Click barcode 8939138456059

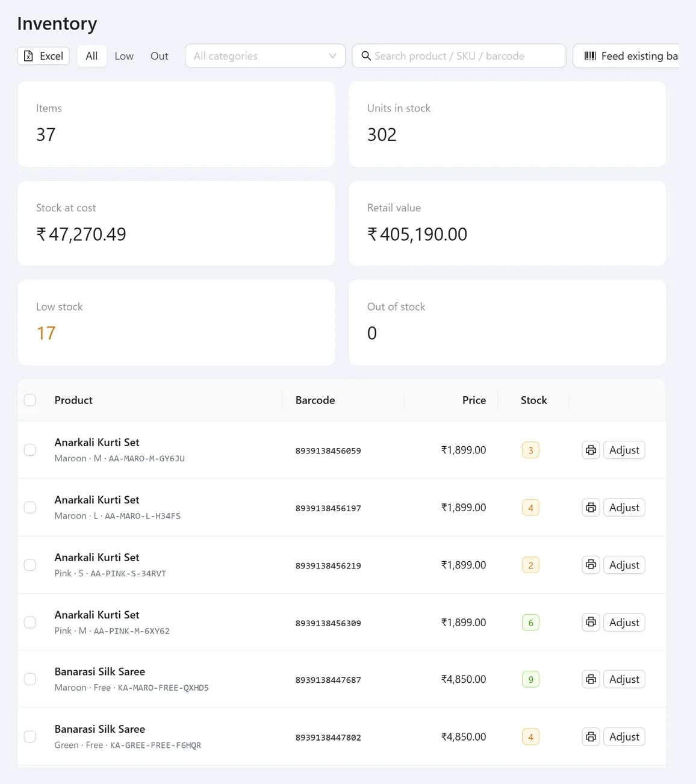[328, 450]
